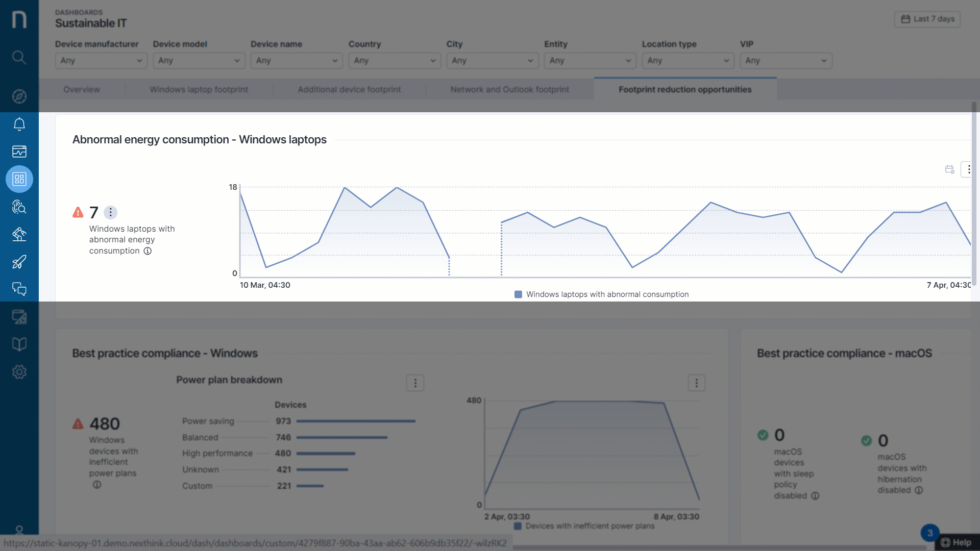The height and width of the screenshot is (551, 980).
Task: Click the alerts bell icon
Action: coord(19,124)
